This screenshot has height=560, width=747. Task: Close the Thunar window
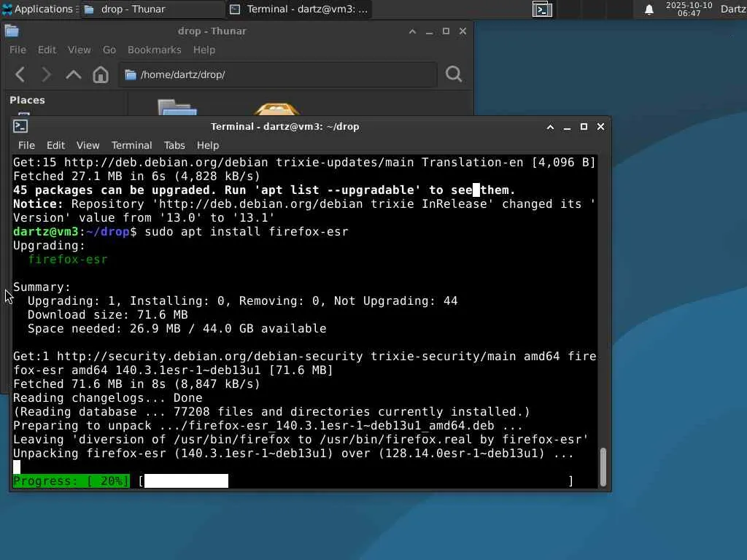click(x=462, y=31)
